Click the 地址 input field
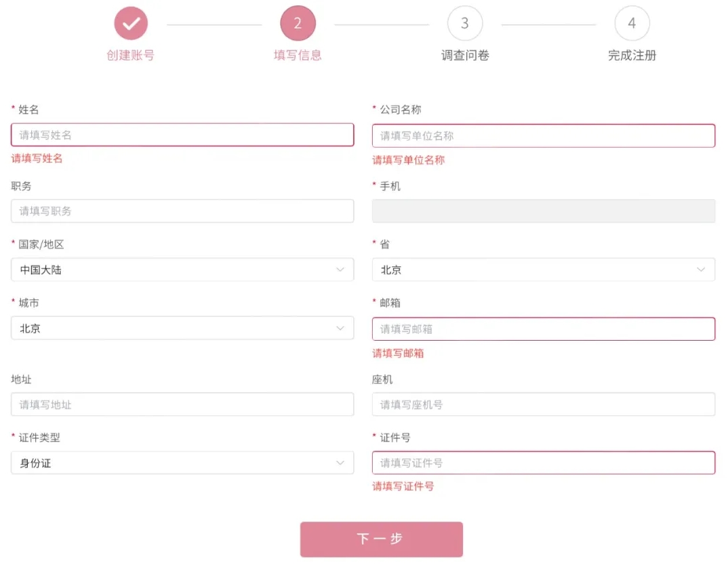The width and height of the screenshot is (728, 567). point(182,404)
